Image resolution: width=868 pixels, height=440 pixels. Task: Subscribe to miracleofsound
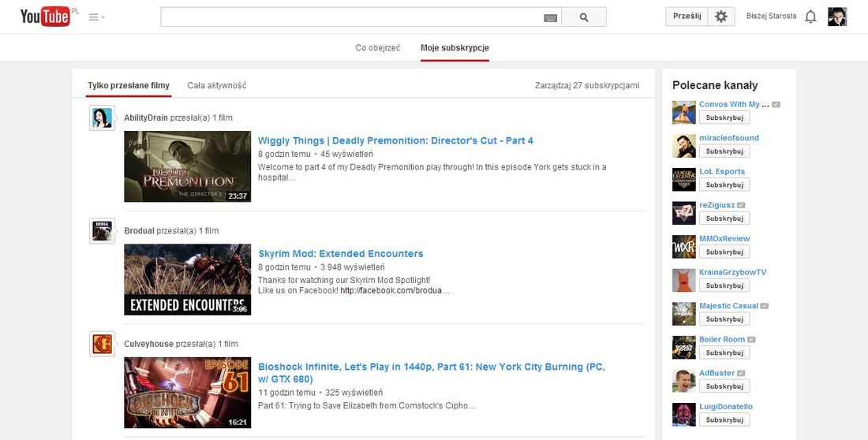coord(724,151)
